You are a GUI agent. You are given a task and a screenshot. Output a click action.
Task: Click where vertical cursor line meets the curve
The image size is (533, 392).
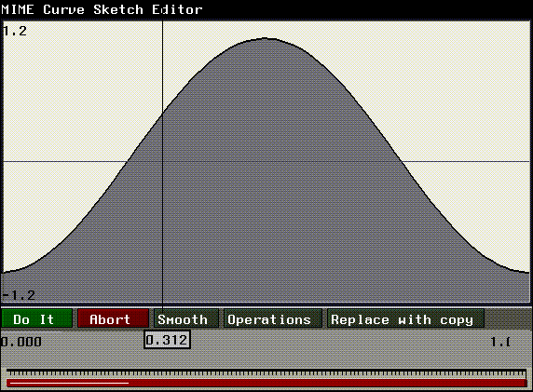coord(162,113)
